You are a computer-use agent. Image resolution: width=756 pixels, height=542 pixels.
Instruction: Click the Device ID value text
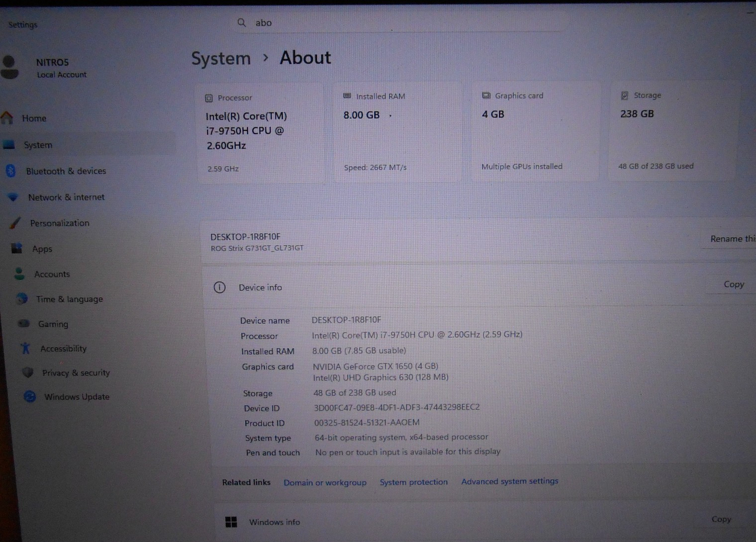[396, 407]
